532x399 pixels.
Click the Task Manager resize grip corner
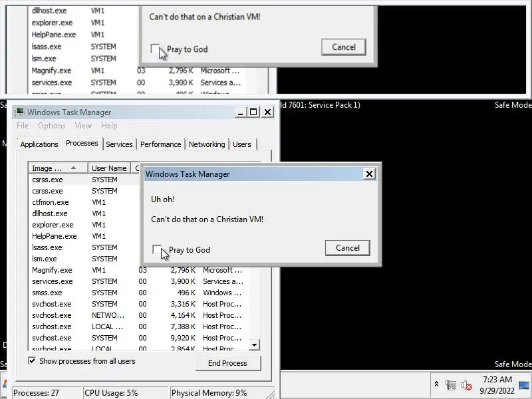point(271,394)
